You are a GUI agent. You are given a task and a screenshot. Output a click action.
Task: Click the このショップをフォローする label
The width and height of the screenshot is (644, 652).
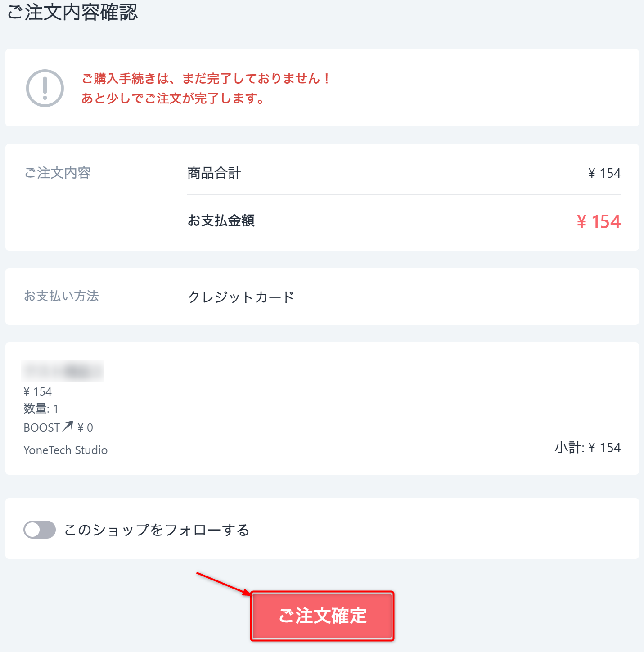(157, 530)
